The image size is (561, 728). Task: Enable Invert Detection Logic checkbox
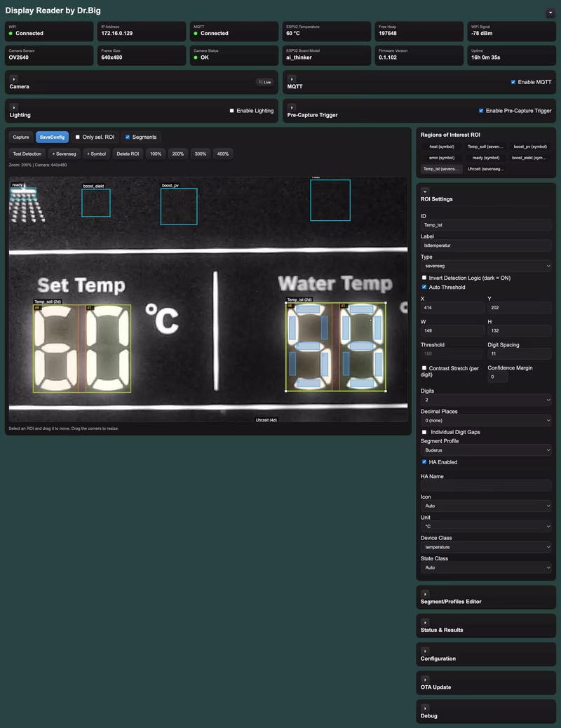pos(424,278)
